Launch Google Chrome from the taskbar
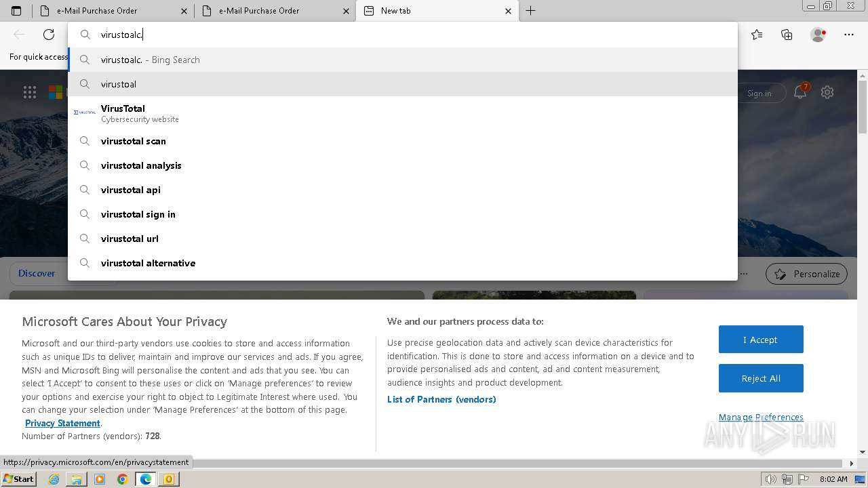Image resolution: width=868 pixels, height=488 pixels. pos(122,479)
